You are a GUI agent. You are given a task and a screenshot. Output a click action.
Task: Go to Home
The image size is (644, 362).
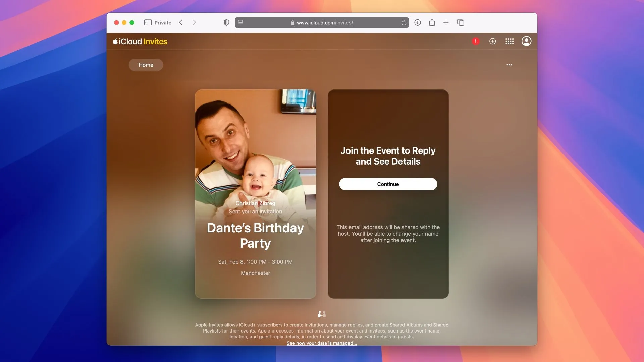146,65
